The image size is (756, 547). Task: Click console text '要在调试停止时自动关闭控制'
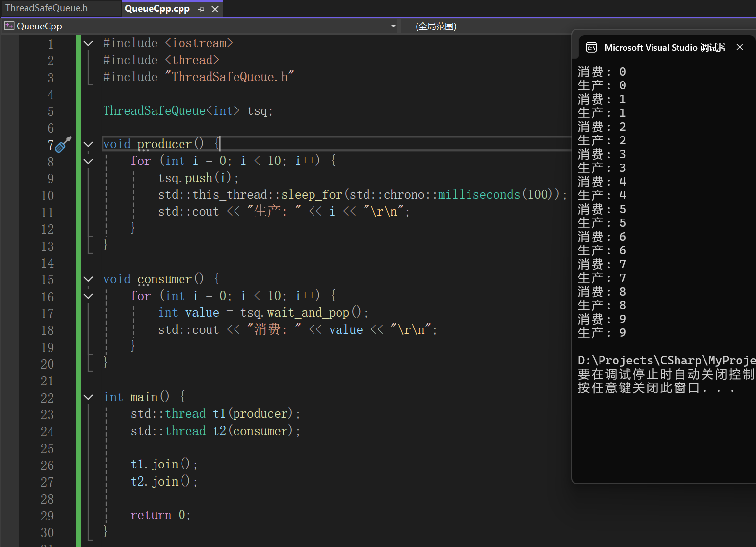(666, 374)
